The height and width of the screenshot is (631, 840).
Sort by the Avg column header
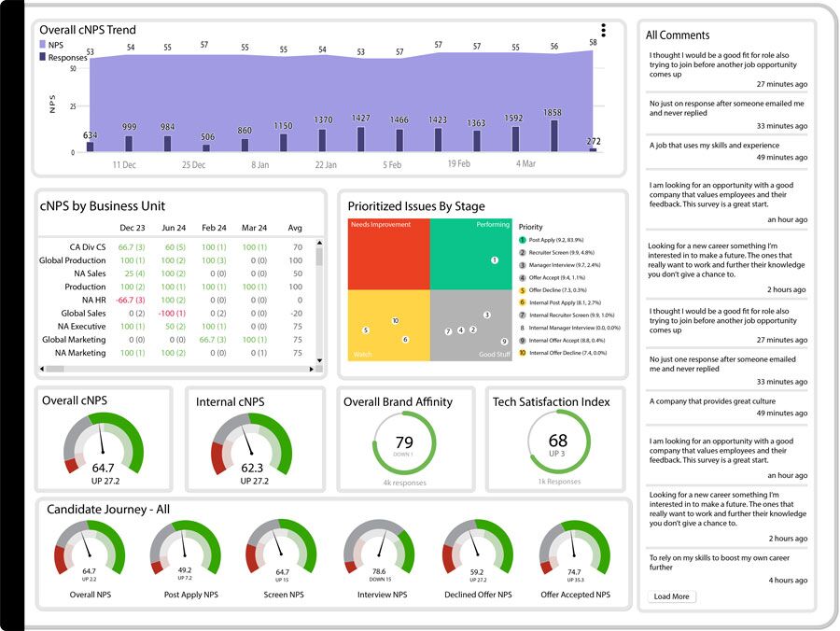[296, 228]
